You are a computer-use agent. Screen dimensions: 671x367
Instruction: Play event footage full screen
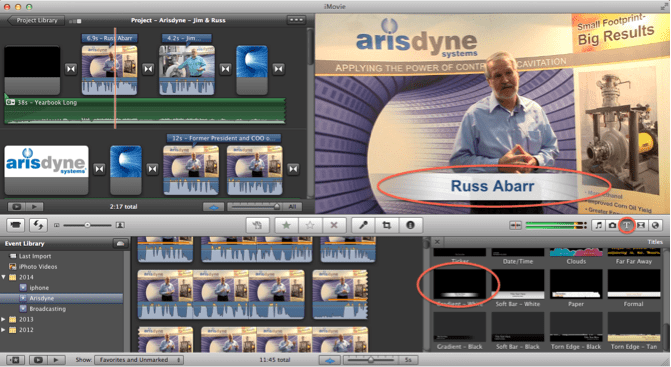[x=38, y=360]
